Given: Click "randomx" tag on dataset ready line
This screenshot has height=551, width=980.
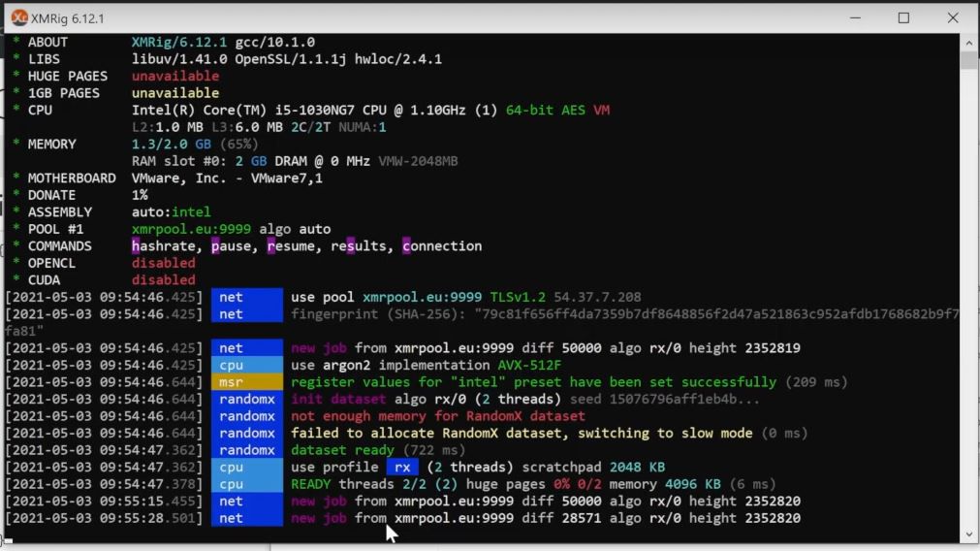Looking at the screenshot, I should [x=247, y=450].
